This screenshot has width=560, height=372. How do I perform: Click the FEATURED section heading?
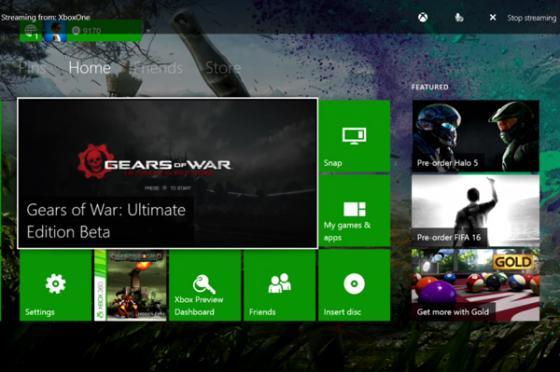click(430, 87)
